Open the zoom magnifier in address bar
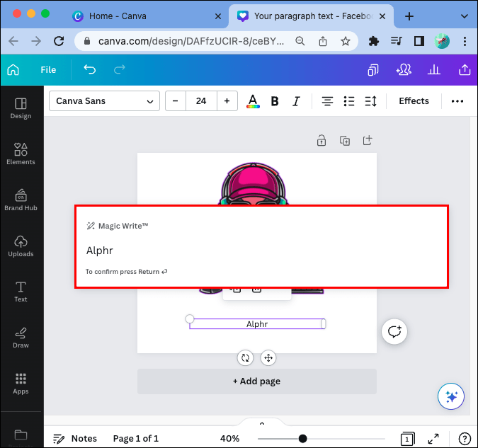The image size is (478, 448). click(300, 41)
